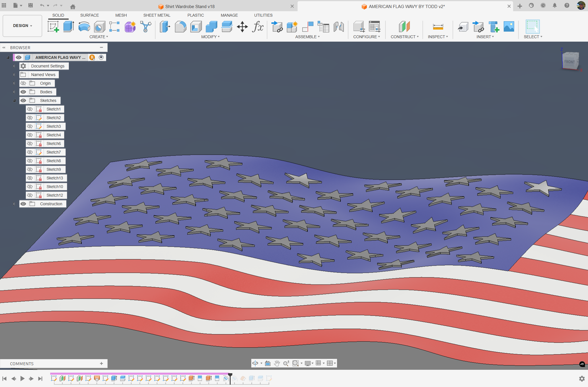
Task: Open the UTILITIES tab
Action: click(x=263, y=15)
